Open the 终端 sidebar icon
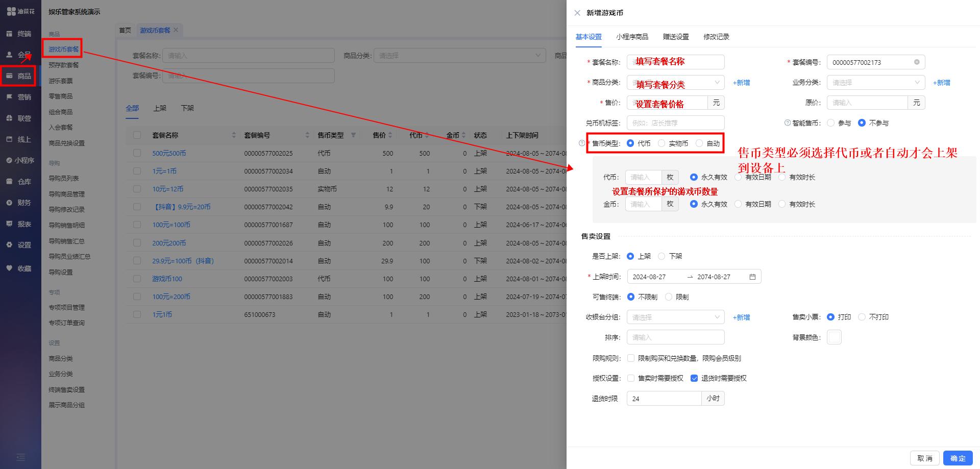 click(9, 34)
